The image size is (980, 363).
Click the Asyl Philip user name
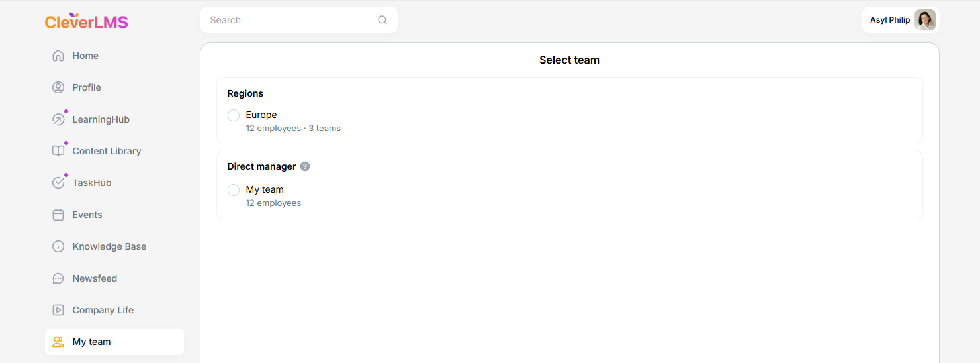tap(890, 20)
